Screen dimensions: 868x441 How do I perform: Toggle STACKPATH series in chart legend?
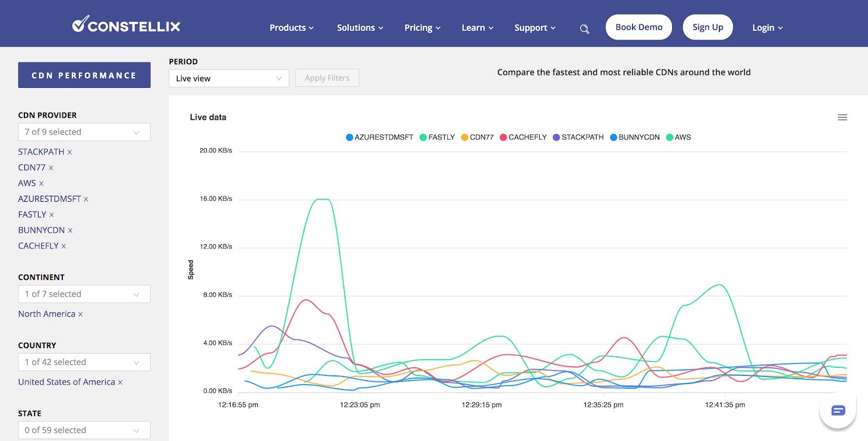(578, 137)
